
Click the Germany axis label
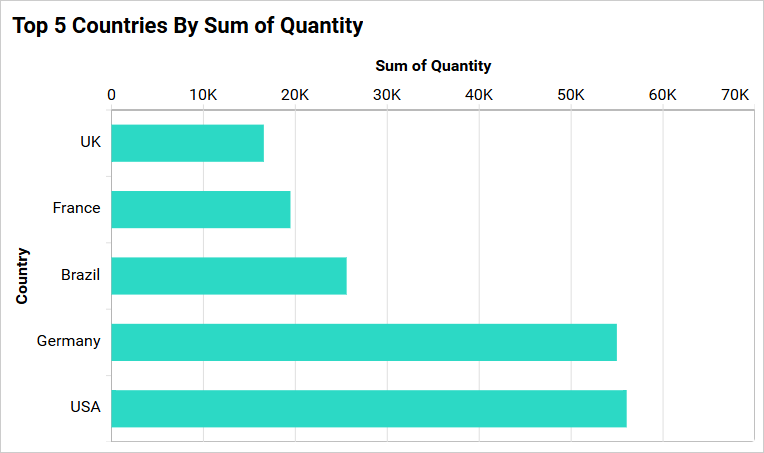(x=69, y=341)
